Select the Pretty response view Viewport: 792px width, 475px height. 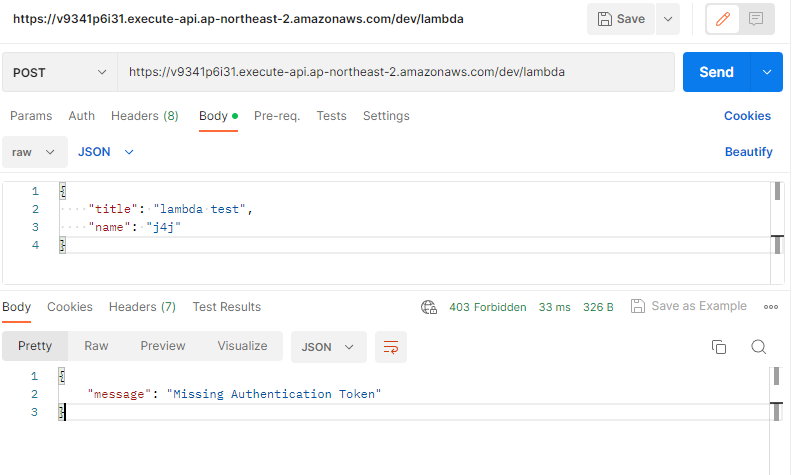[x=35, y=346]
